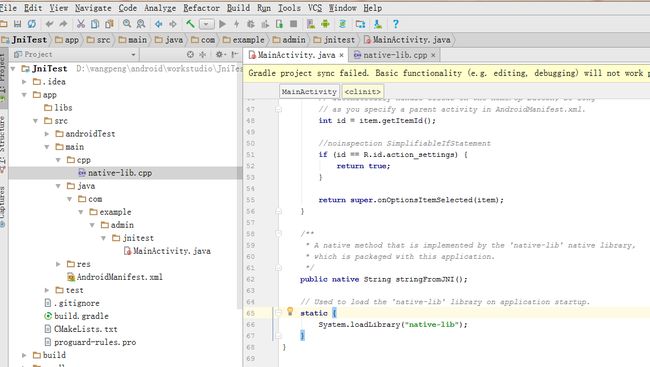
Task: Open the run configuration dropdown
Action: (206, 24)
